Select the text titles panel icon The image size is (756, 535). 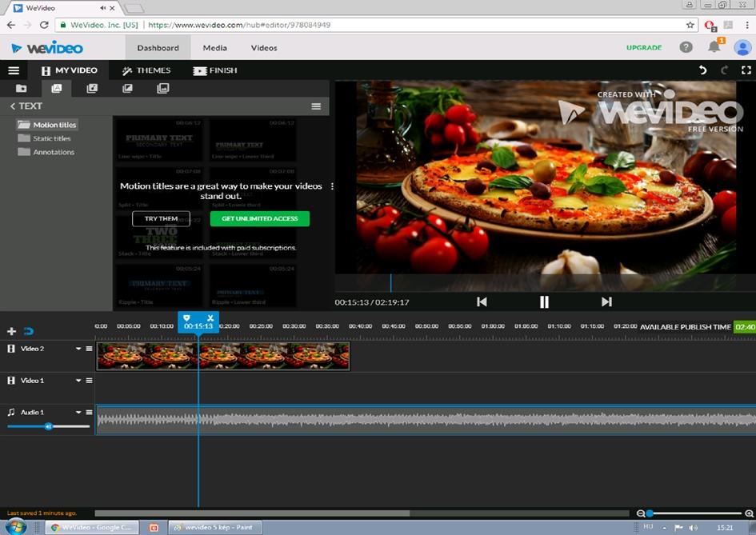pos(57,88)
